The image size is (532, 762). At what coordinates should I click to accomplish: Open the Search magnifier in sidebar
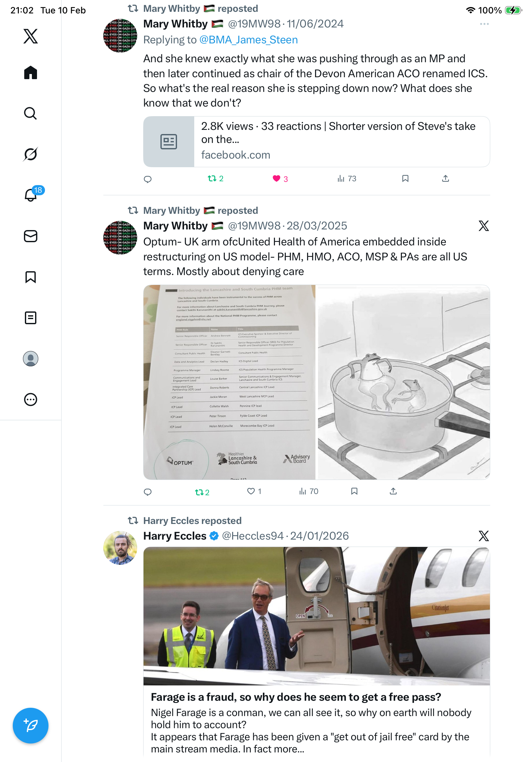point(31,113)
